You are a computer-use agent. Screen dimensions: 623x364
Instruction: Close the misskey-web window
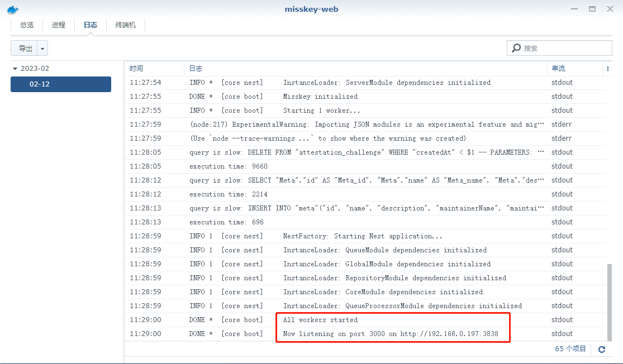tap(610, 9)
